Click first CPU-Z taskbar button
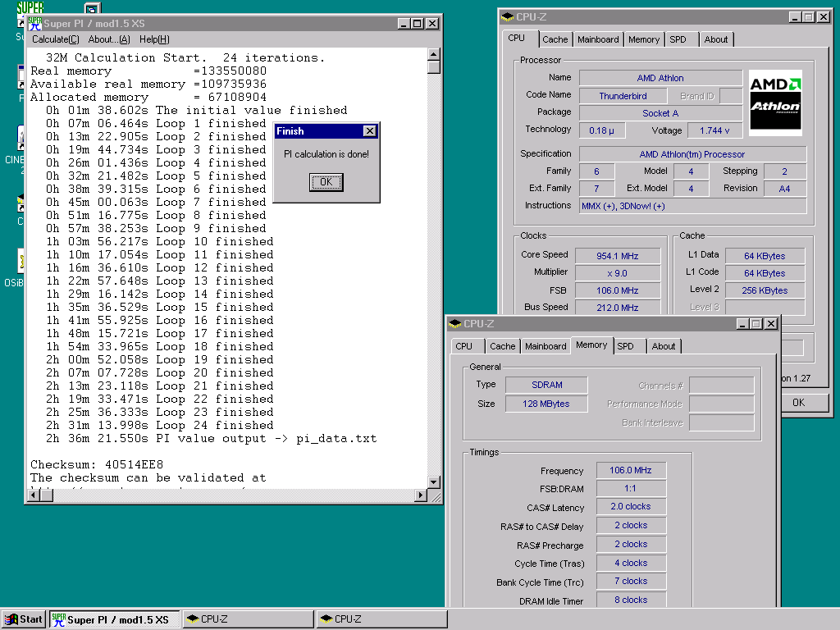 pyautogui.click(x=248, y=619)
